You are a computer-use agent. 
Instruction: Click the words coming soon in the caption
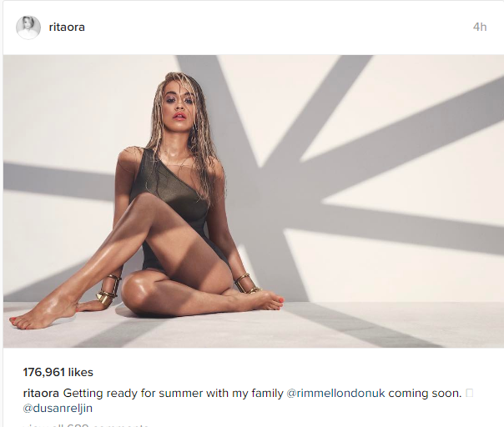[425, 394]
